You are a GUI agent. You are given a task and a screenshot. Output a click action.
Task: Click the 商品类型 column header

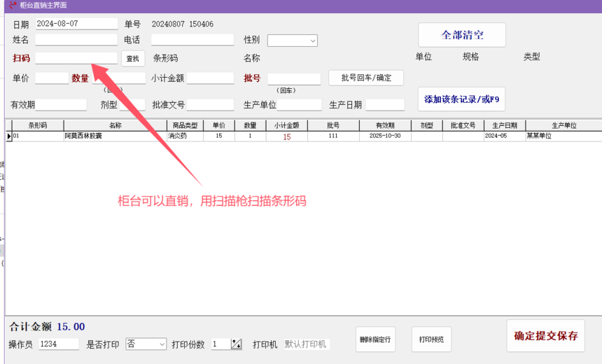[x=185, y=125]
